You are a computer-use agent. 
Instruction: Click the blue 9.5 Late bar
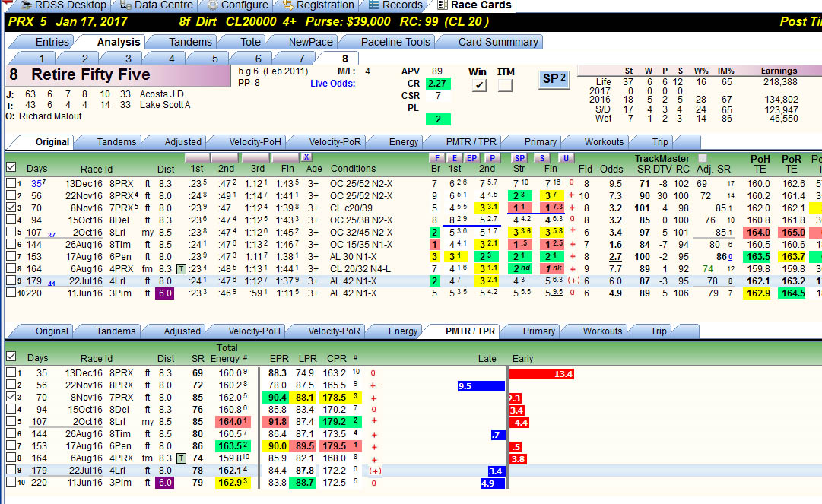[x=481, y=386]
